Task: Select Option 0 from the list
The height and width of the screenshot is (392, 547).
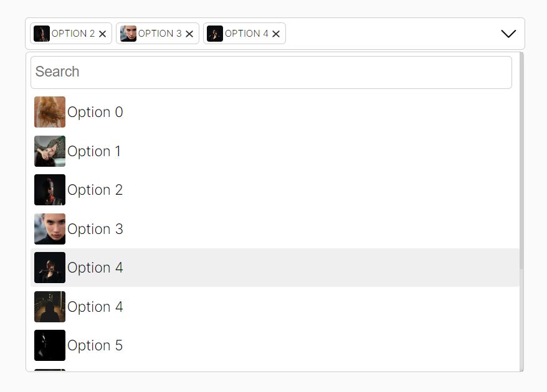Action: coord(95,112)
